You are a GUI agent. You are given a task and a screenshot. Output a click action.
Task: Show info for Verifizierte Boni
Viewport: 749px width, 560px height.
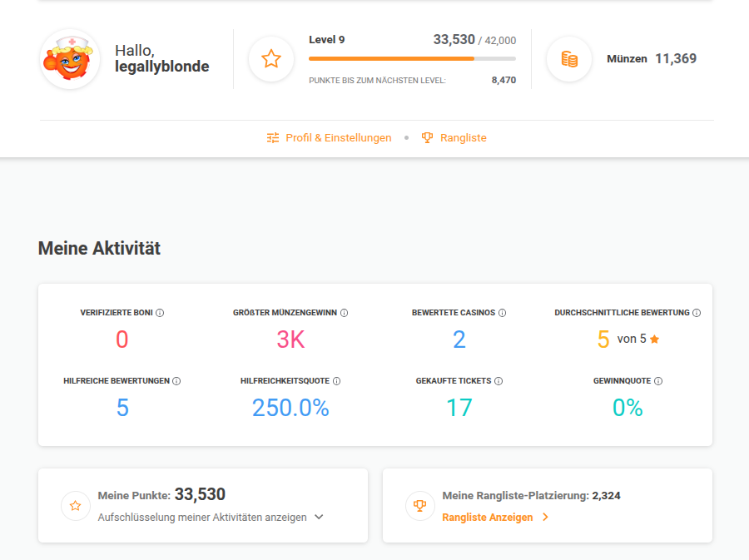pyautogui.click(x=160, y=313)
